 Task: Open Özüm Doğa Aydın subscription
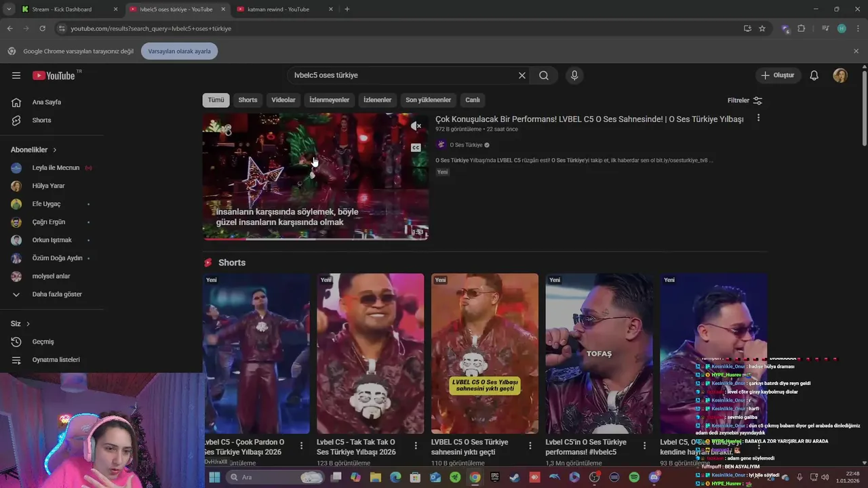click(57, 258)
